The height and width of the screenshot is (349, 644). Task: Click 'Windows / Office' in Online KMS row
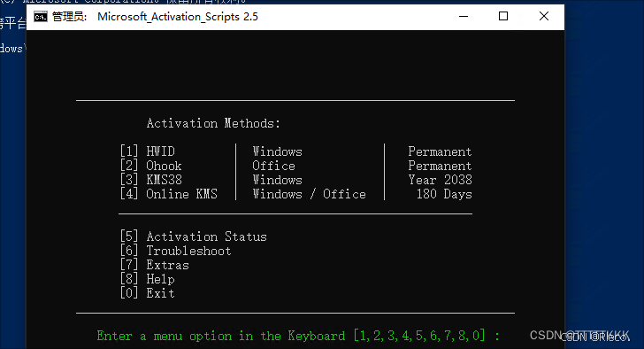tap(309, 194)
